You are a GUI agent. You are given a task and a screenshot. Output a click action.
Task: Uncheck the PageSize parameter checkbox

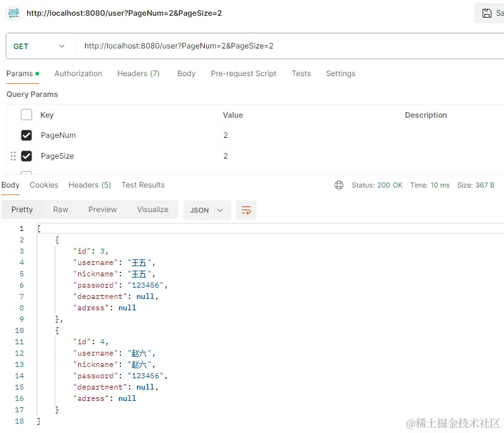(26, 156)
